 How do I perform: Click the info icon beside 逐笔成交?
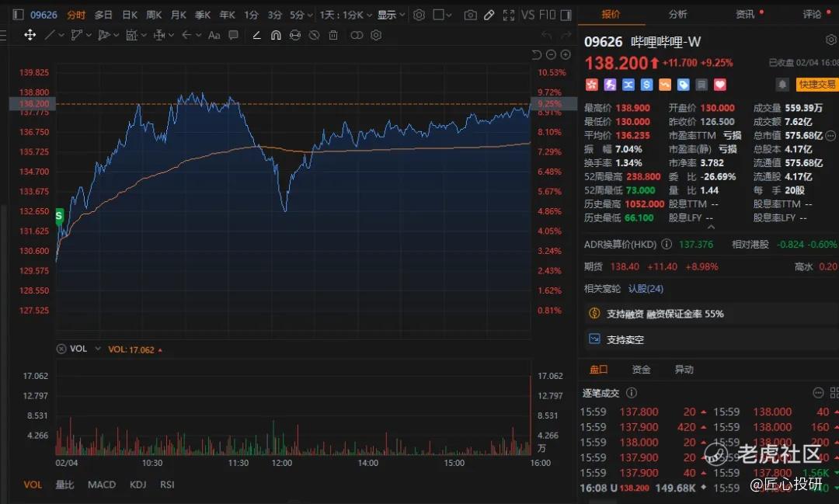click(632, 393)
